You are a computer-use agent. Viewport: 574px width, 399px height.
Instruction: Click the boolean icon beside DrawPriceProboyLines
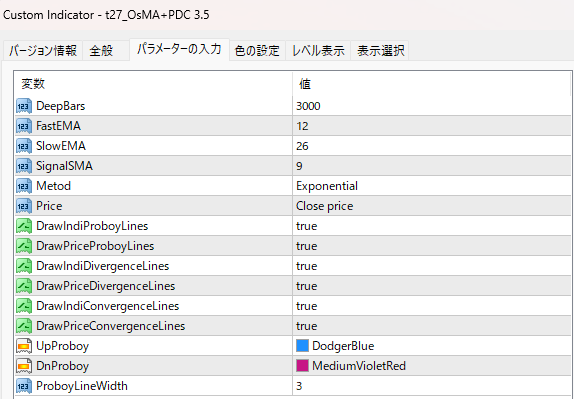(x=24, y=246)
